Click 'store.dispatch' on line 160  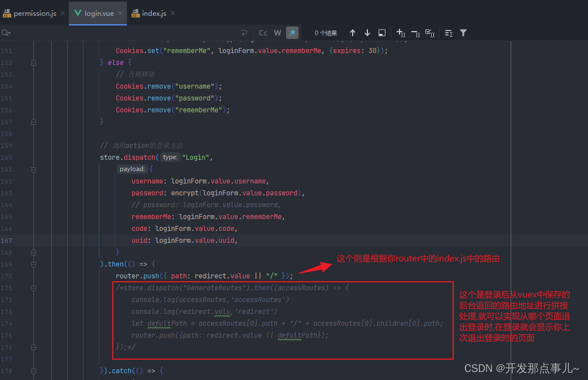point(128,158)
